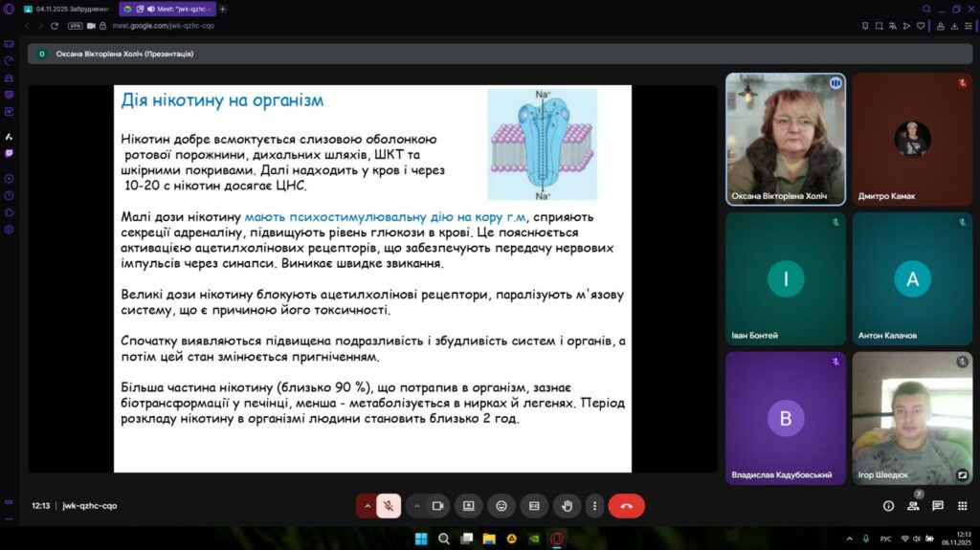Expand video settings arrow beside camera
The image size is (980, 550).
tap(416, 505)
